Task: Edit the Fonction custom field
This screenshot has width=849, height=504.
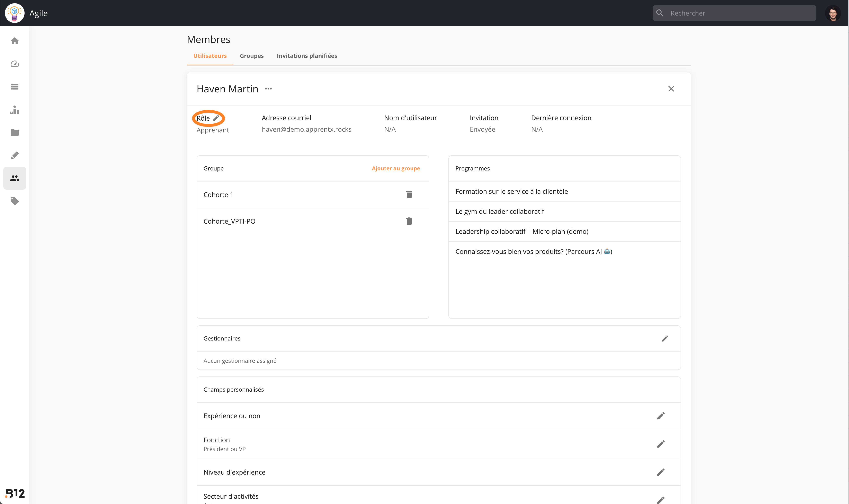Action: pyautogui.click(x=661, y=444)
